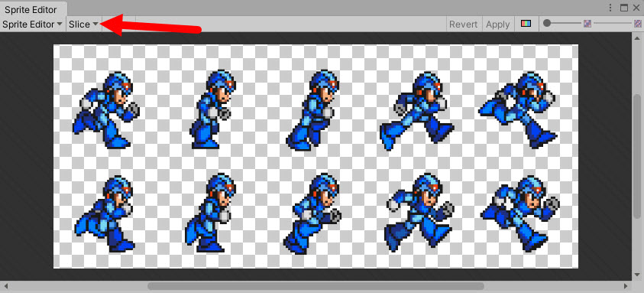Open the window's three-dot options menu
The height and width of the screenshot is (293, 644).
coord(610,8)
